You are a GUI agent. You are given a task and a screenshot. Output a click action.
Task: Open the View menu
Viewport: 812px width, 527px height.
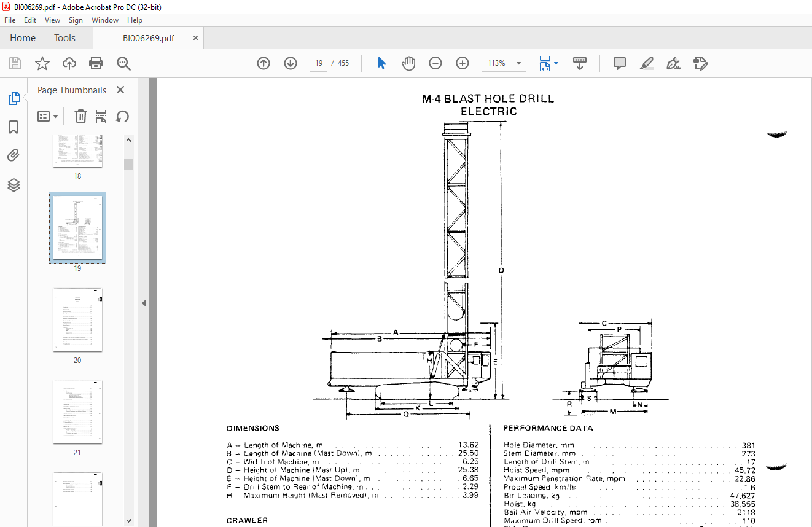tap(53, 20)
